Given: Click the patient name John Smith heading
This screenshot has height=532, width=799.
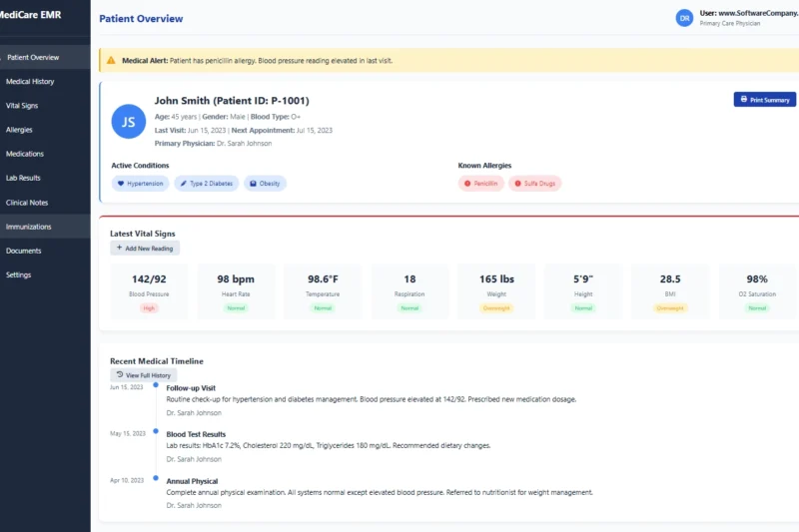Looking at the screenshot, I should 232,100.
